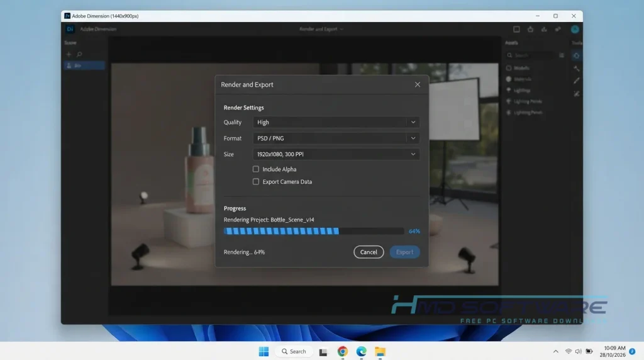This screenshot has height=360, width=644.
Task: Launch Microsoft Edge from the taskbar
Action: (362, 351)
